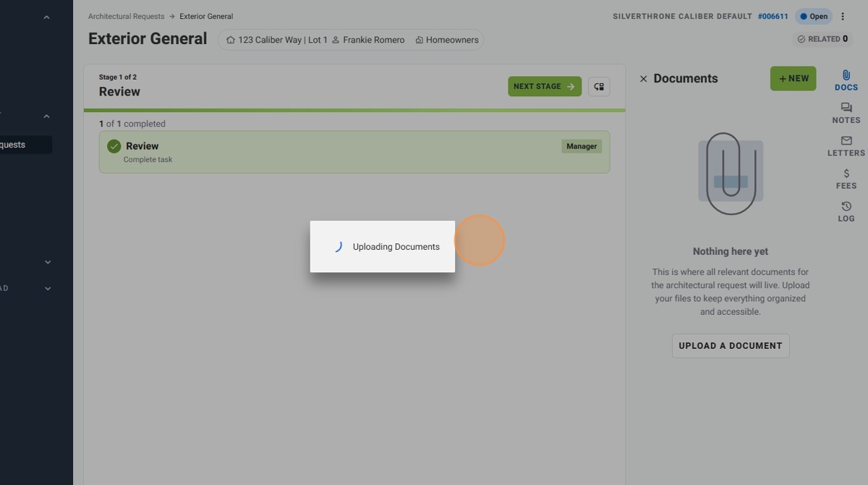Image resolution: width=868 pixels, height=485 pixels.
Task: Go to Architectural Requests breadcrumb
Action: pos(126,16)
